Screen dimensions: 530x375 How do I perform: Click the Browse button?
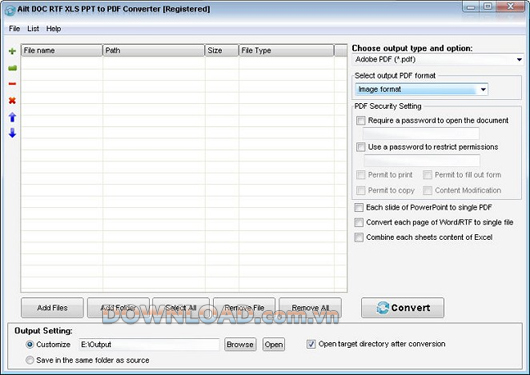pos(240,345)
